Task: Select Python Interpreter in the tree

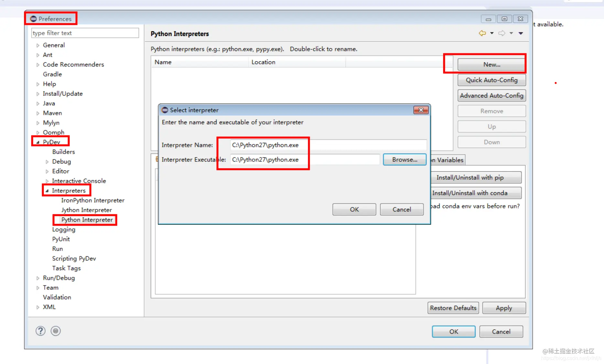Action: [87, 220]
